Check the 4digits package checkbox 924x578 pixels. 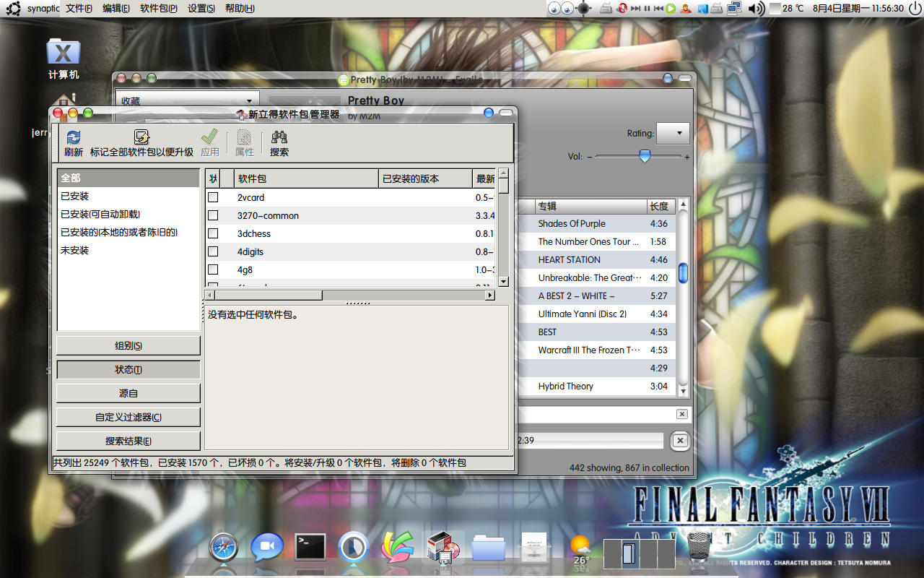tap(213, 251)
